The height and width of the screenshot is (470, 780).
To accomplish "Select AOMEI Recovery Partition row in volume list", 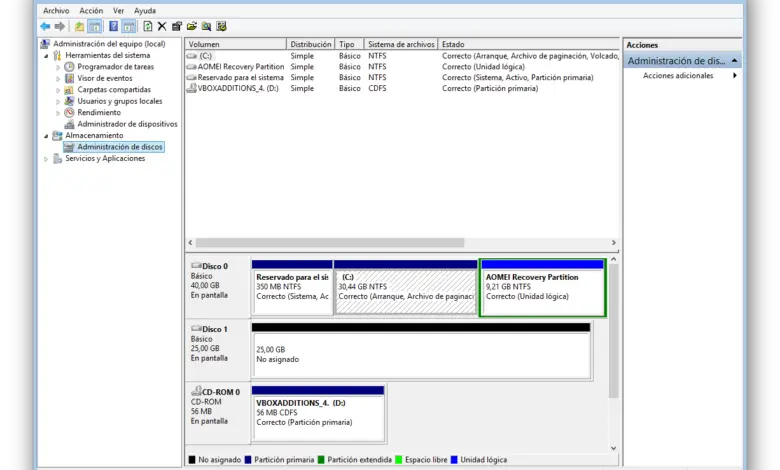I will tap(402, 67).
